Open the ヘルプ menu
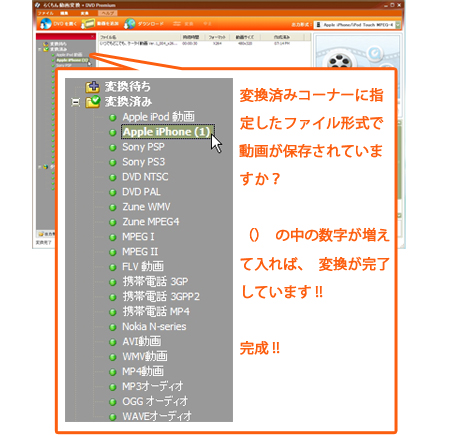 107,13
